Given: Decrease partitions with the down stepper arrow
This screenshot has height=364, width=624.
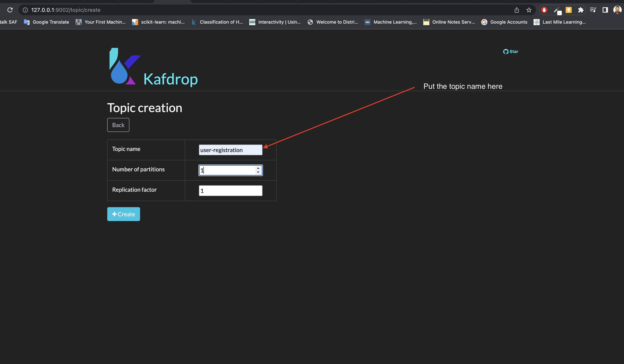Looking at the screenshot, I should pos(258,172).
